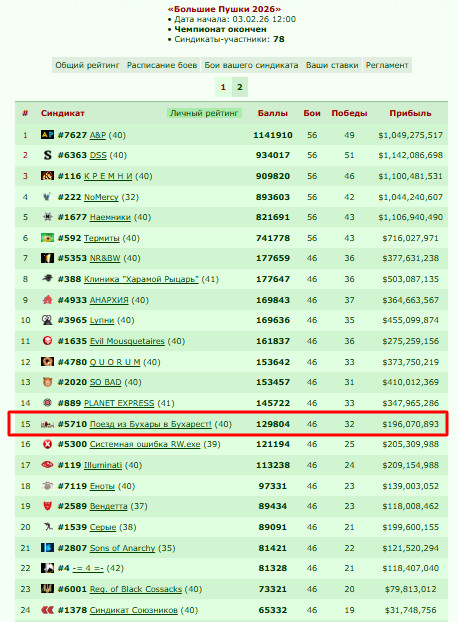Click the Evil Mousquetaires red skull icon
The width and height of the screenshot is (458, 622).
[x=47, y=341]
